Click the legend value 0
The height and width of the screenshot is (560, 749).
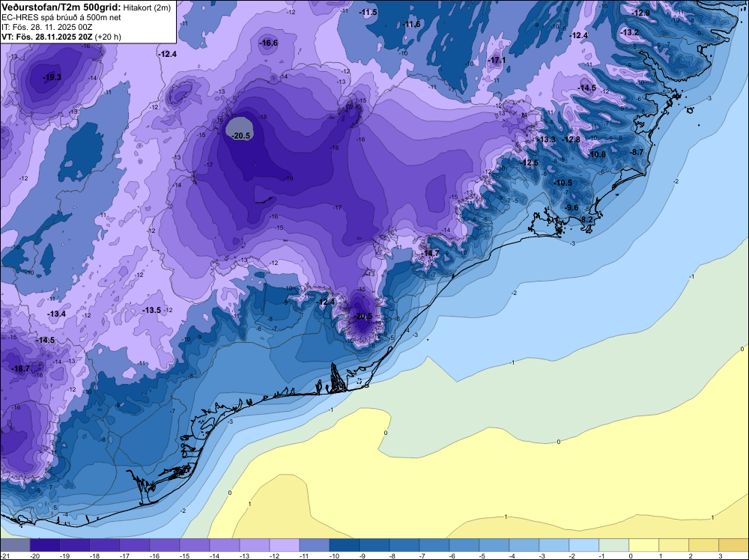[x=630, y=556]
